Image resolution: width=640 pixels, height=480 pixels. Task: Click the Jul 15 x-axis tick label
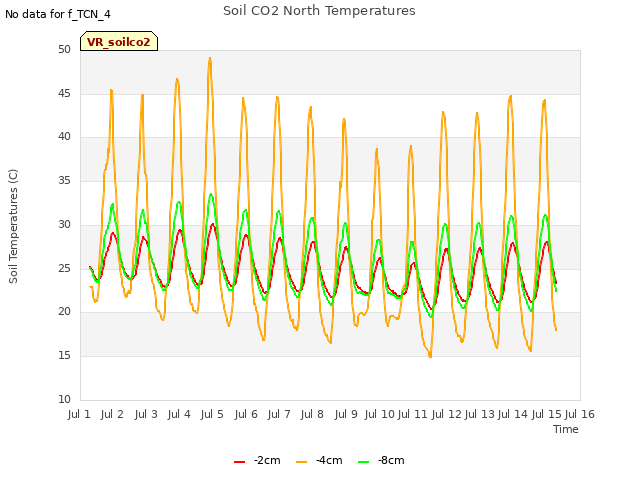pos(546,414)
